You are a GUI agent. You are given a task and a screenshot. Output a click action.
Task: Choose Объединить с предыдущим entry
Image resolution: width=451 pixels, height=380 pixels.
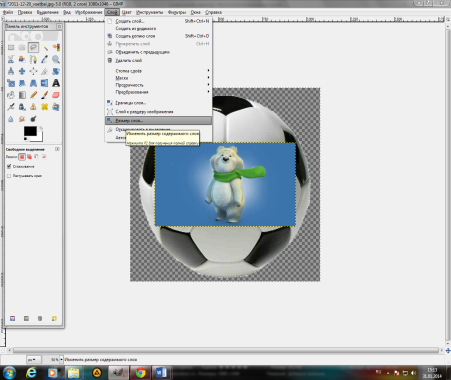tap(158, 52)
